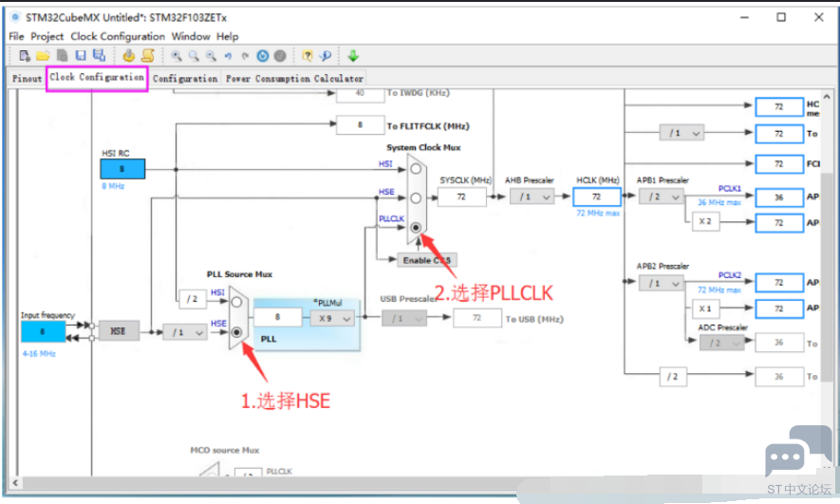The image size is (840, 504).
Task: Minimize the STM32CubeMX window
Action: (745, 17)
